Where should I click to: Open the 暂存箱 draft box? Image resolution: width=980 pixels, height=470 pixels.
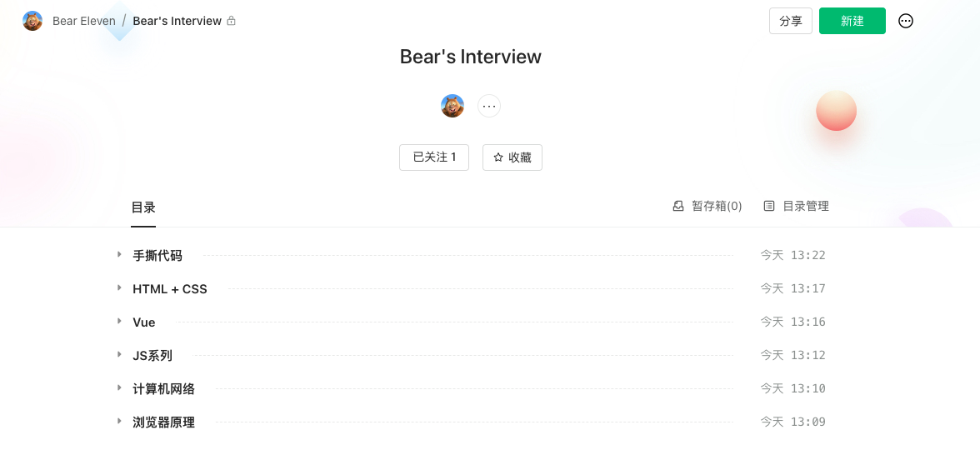(x=707, y=206)
